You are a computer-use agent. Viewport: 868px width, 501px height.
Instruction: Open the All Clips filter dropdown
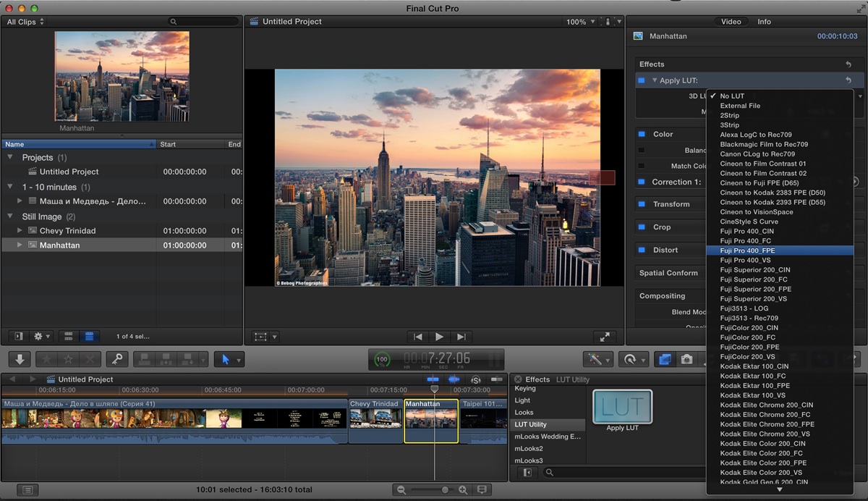[x=25, y=22]
